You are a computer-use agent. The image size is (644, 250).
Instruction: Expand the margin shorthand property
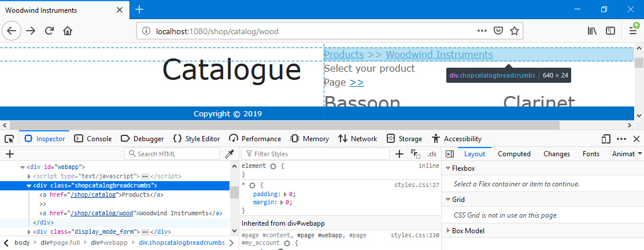[x=282, y=203]
